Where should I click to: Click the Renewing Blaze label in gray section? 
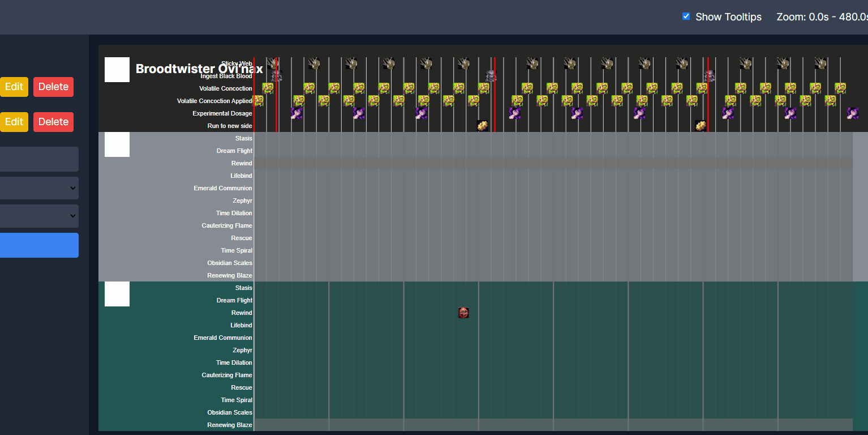tap(230, 275)
